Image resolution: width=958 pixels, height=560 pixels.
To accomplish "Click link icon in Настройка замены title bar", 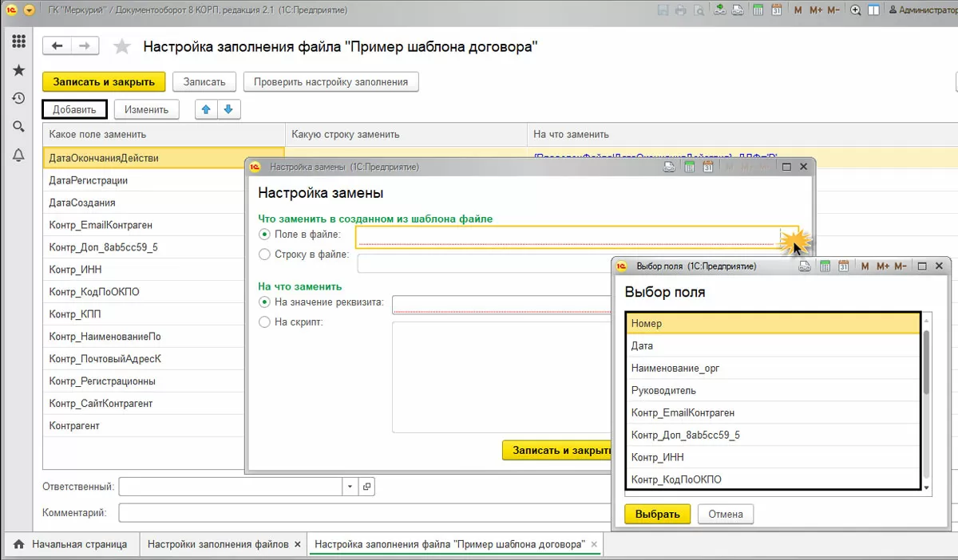I will 670,167.
